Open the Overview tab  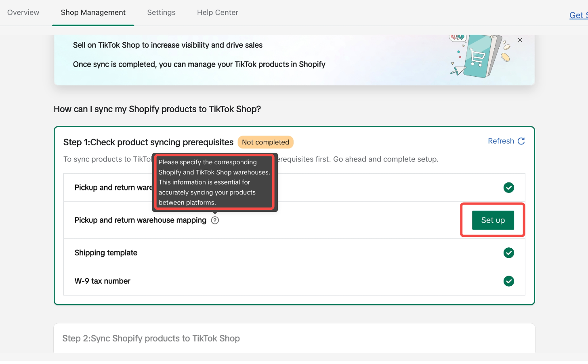pyautogui.click(x=23, y=13)
